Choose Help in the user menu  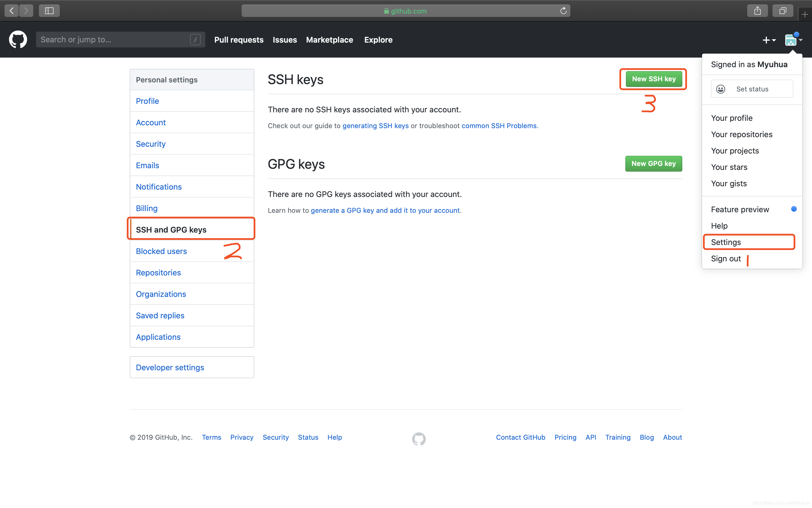[752, 226]
